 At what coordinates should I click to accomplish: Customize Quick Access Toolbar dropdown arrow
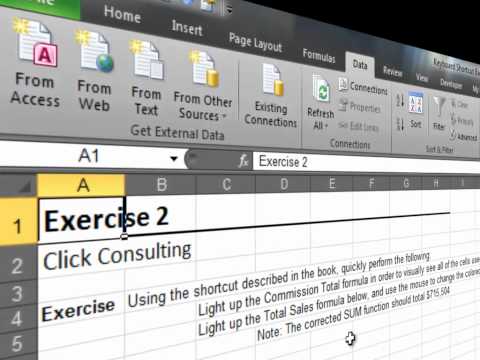click(x=229, y=10)
